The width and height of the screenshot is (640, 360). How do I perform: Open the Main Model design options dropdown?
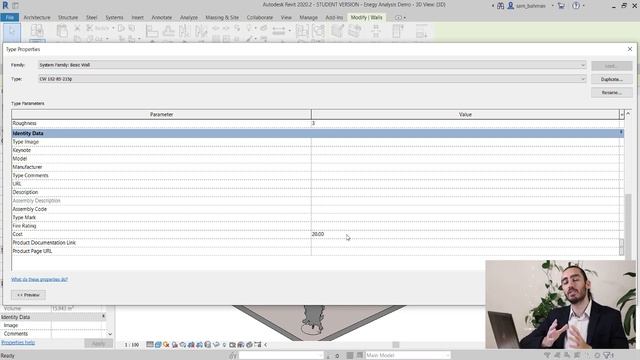coord(407,355)
